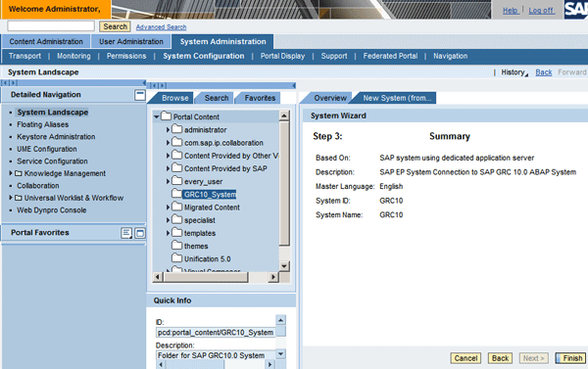Click the catalog tree scroll left arrow
The height and width of the screenshot is (369, 588).
158,277
